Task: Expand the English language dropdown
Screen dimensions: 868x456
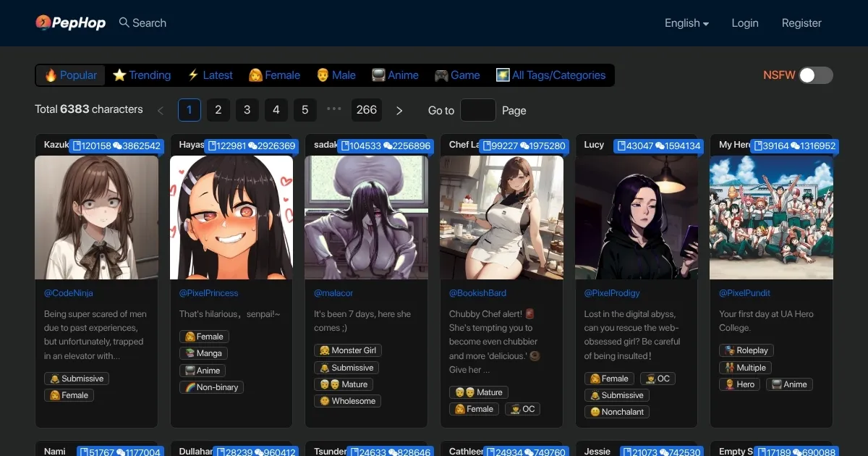Action: [x=686, y=23]
